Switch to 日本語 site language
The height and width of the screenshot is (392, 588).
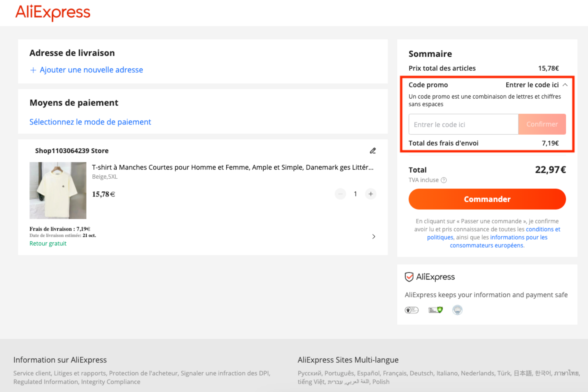coord(523,373)
